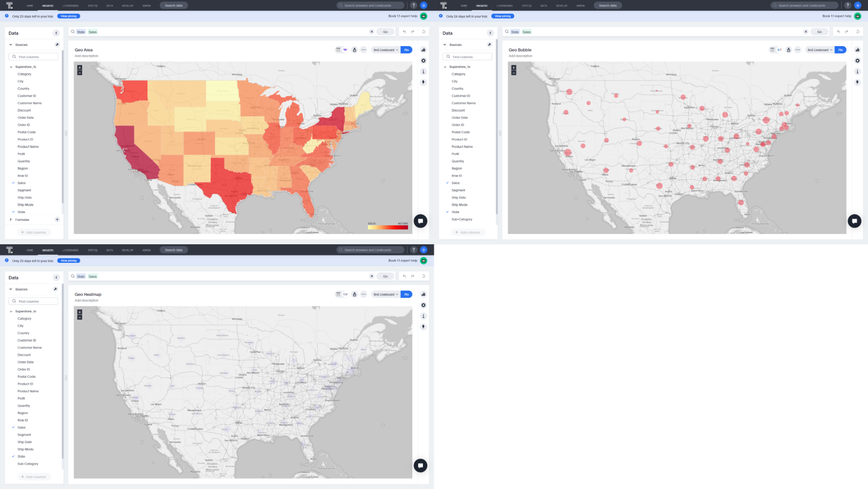Click sales color gradient legend on Geo Area map
Viewport: 868px width, 489px height.
pos(388,227)
